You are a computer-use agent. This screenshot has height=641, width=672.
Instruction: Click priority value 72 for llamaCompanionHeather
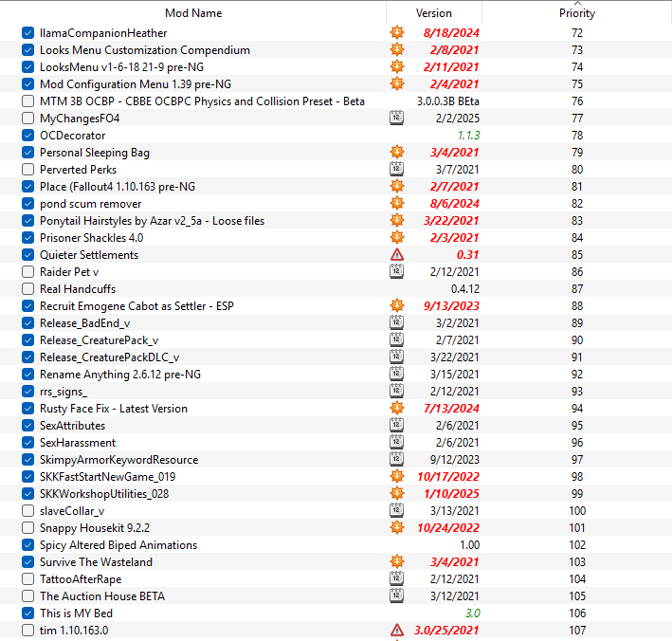point(577,33)
